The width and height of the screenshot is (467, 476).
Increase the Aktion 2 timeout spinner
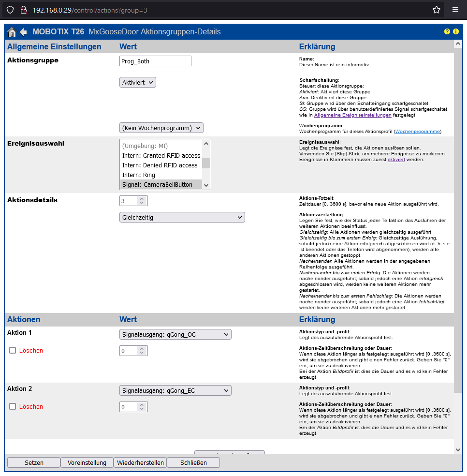(x=142, y=405)
